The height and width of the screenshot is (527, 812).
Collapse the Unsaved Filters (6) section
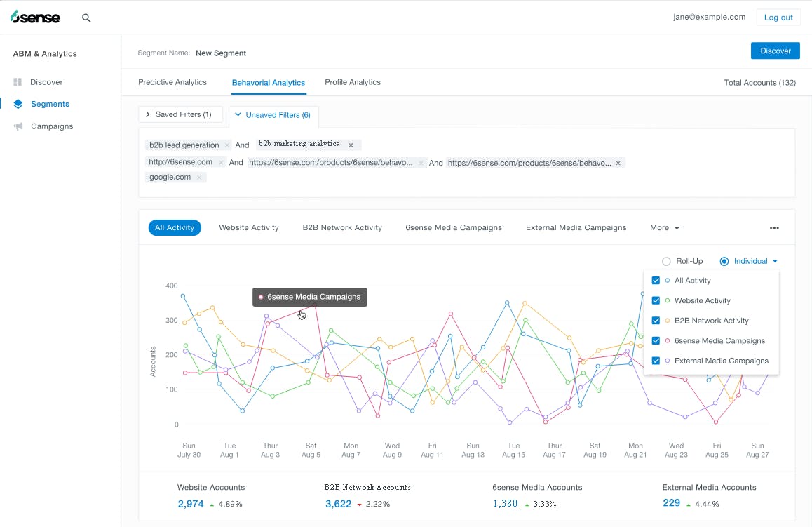(x=274, y=115)
